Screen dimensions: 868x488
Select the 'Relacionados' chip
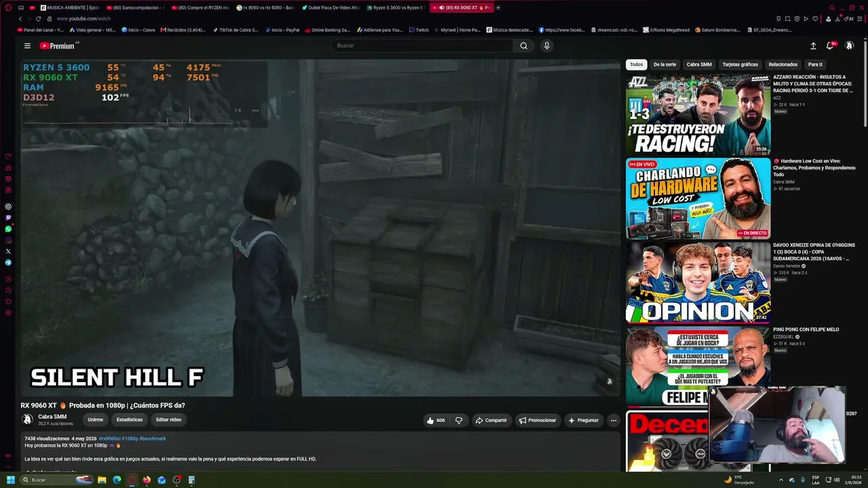(783, 64)
